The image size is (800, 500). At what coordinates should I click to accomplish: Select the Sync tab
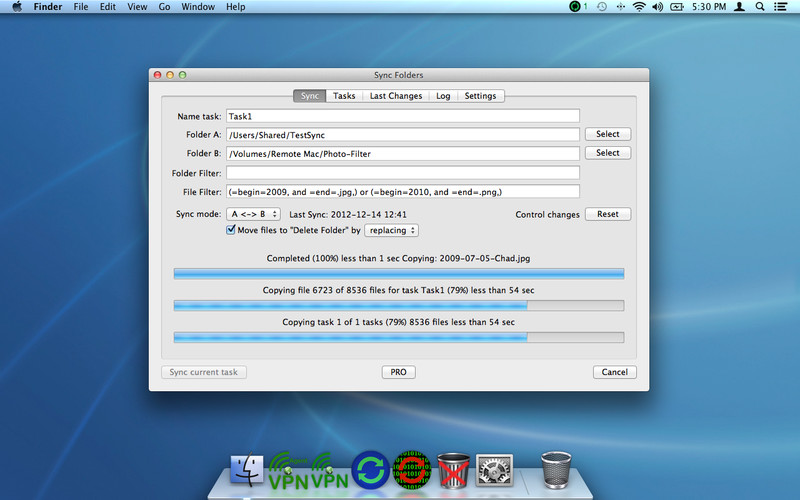(x=310, y=96)
